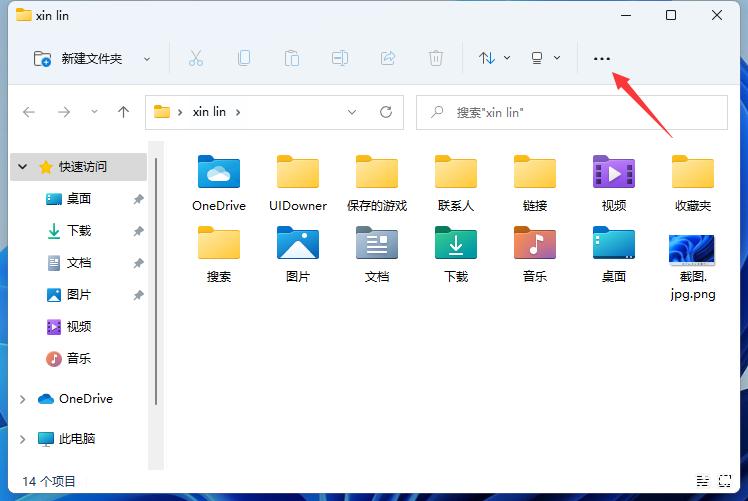Image resolution: width=748 pixels, height=501 pixels.
Task: Open the Sort options button
Action: point(494,58)
